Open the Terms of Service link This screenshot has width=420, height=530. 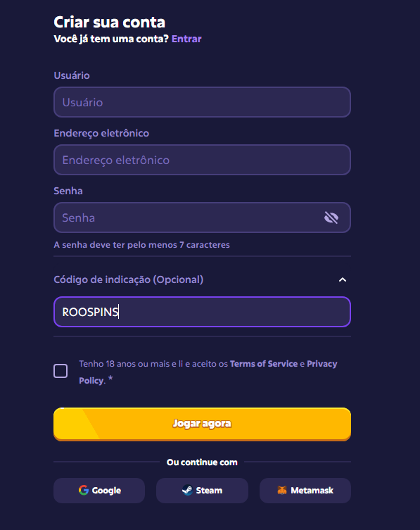click(264, 364)
